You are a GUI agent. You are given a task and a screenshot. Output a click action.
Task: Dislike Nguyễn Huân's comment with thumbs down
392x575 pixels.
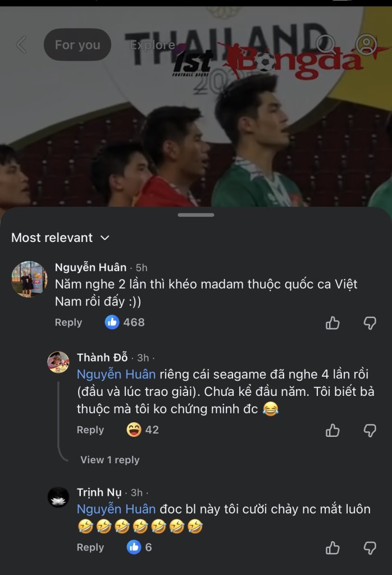(370, 323)
